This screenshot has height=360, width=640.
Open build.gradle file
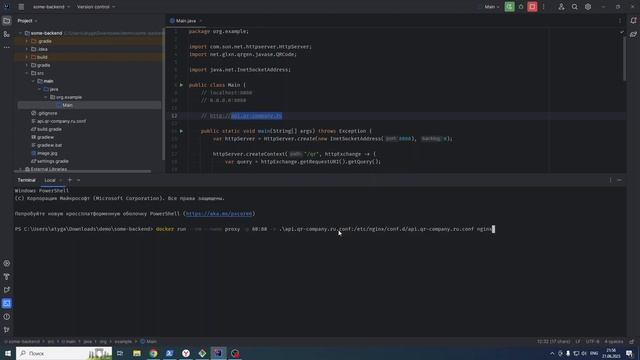tap(49, 129)
